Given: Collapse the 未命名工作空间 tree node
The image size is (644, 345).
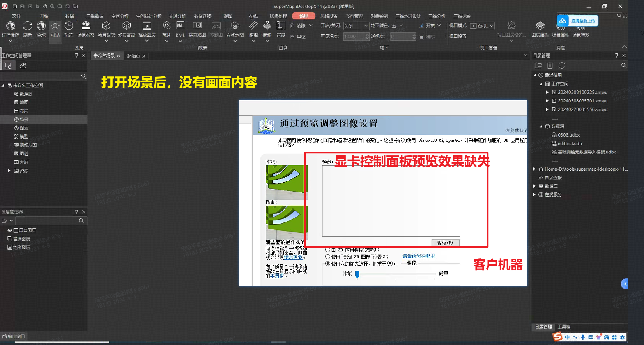Looking at the screenshot, I should [x=3, y=86].
